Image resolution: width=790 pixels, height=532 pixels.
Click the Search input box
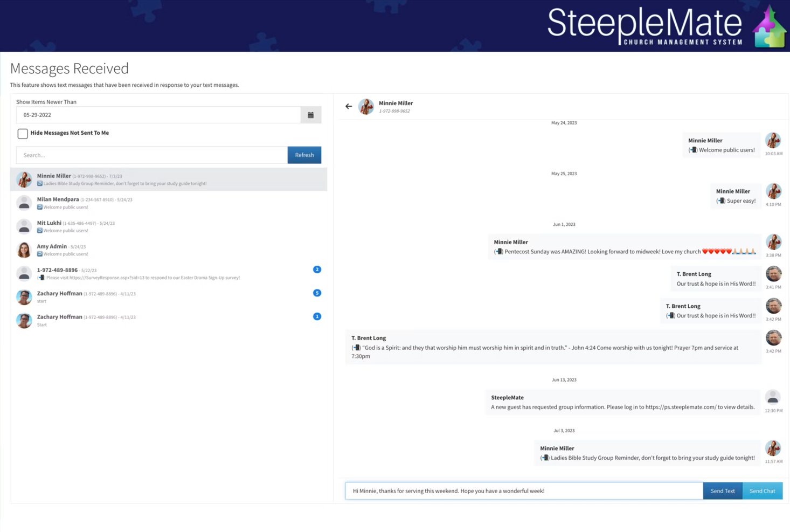(x=151, y=155)
